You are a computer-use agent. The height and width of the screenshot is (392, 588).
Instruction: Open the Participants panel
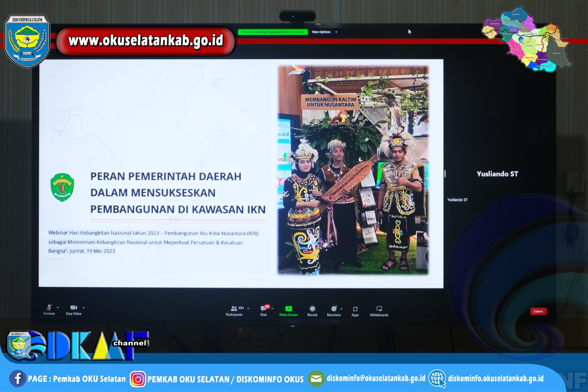[234, 309]
